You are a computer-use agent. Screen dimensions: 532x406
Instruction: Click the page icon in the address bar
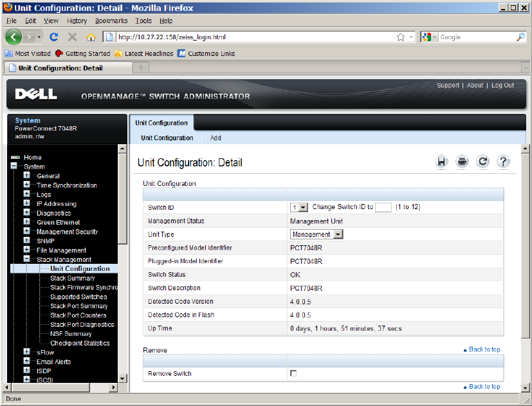[109, 37]
